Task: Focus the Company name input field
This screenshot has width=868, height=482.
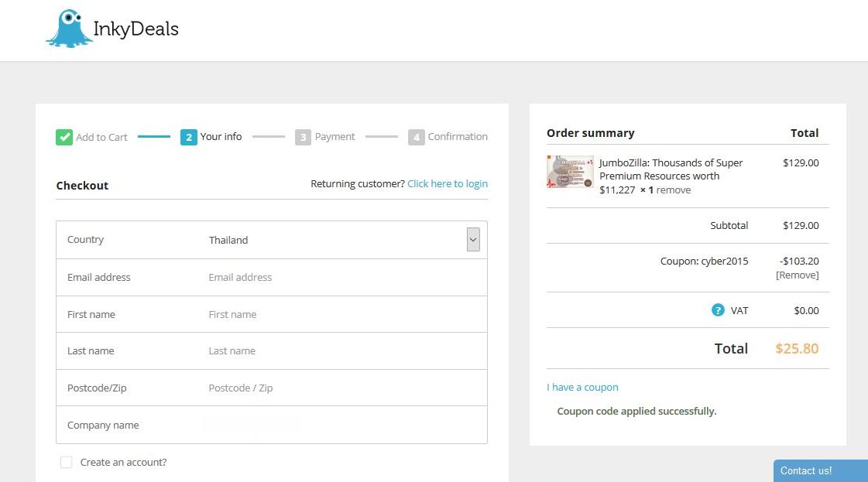Action: [344, 425]
